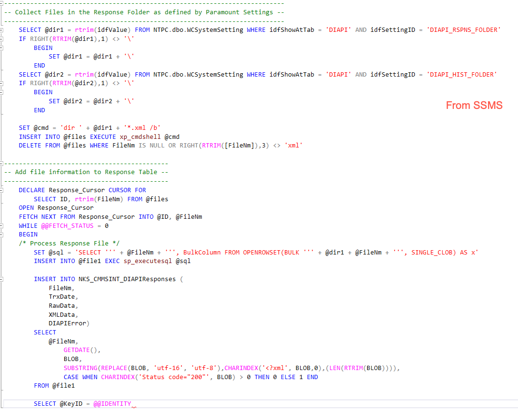Click the DELETE keyword
This screenshot has height=420, width=518.
[30, 146]
